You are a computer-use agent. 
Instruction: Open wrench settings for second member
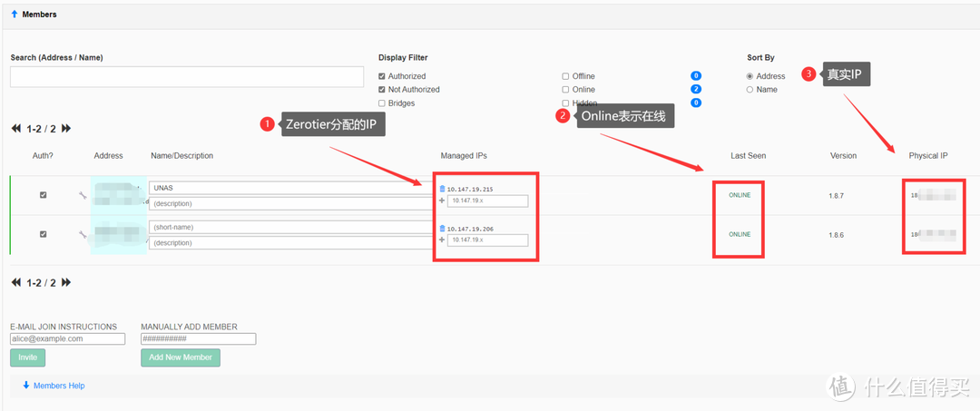pos(83,234)
